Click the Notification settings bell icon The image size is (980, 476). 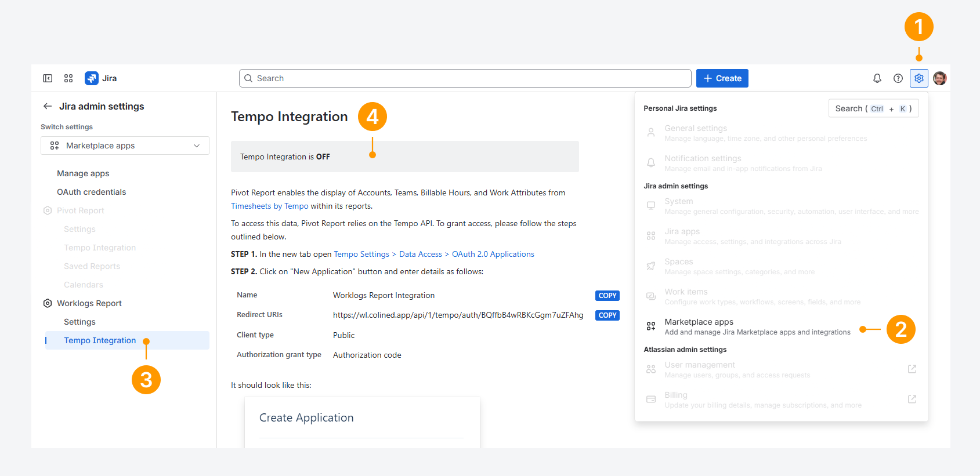click(651, 163)
